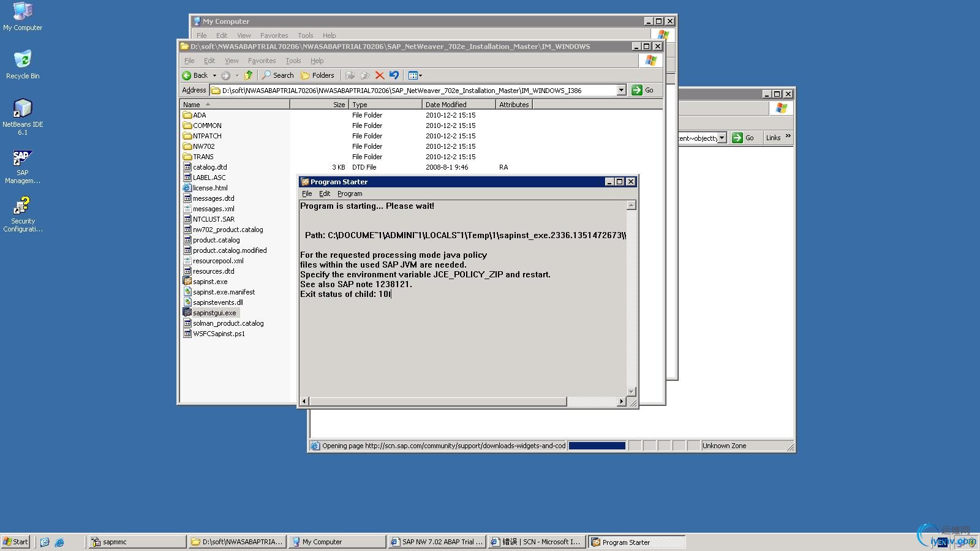The width and height of the screenshot is (980, 551).
Task: Sort by the Size column header
Action: point(319,105)
